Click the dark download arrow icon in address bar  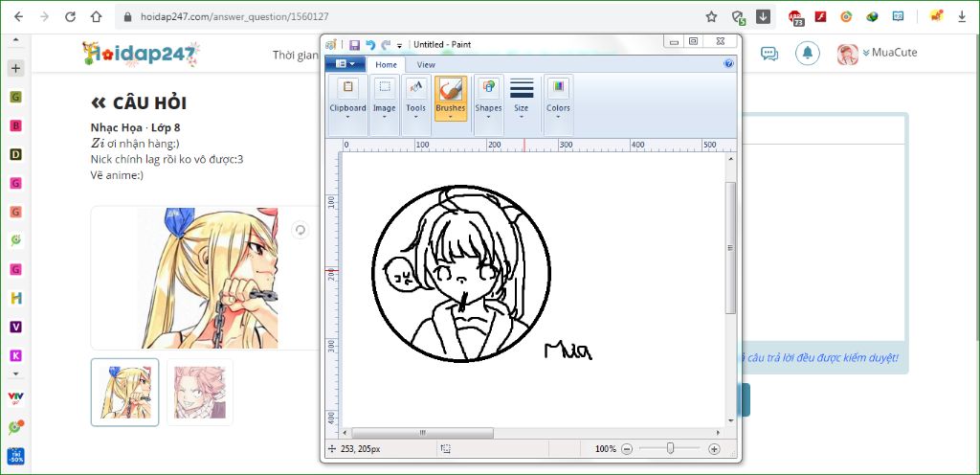[x=763, y=17]
